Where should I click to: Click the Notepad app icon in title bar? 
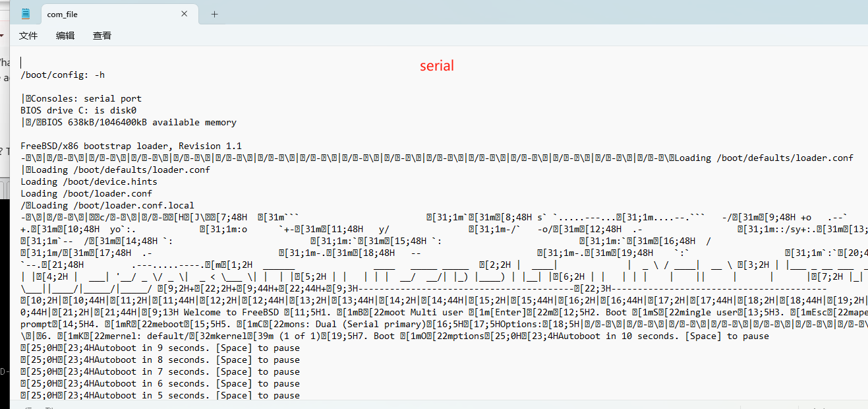pos(26,14)
